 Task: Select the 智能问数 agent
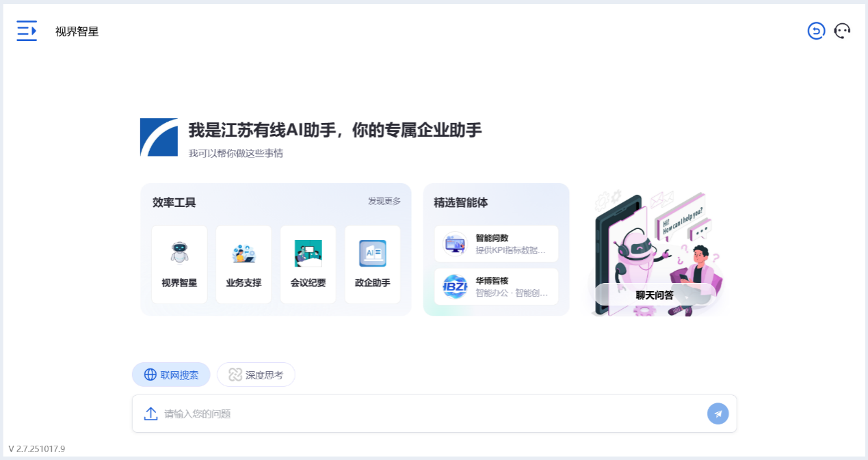pos(496,244)
